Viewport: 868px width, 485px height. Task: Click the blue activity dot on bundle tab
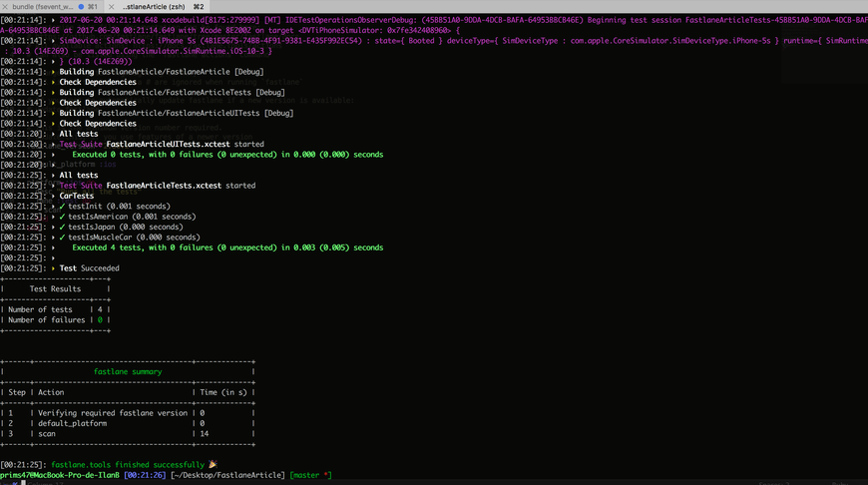(81, 7)
